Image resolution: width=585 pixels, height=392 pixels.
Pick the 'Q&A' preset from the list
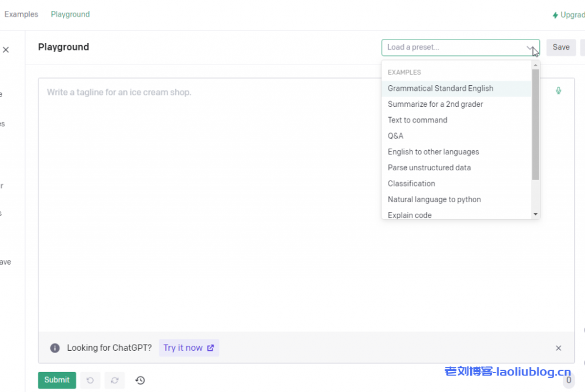[x=395, y=135]
